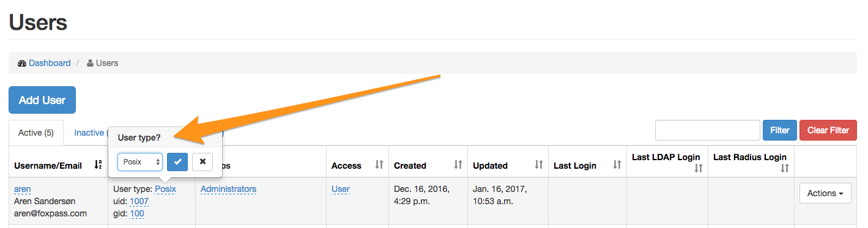Click the Administrators group link
The height and width of the screenshot is (228, 868).
(x=228, y=189)
